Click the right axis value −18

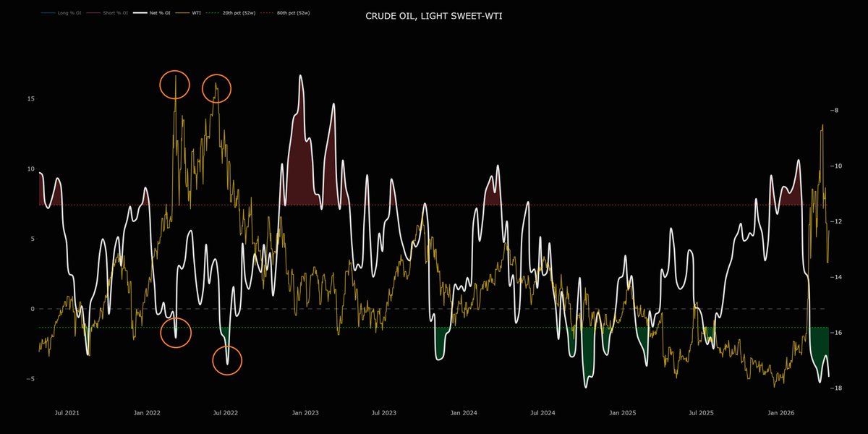point(836,388)
